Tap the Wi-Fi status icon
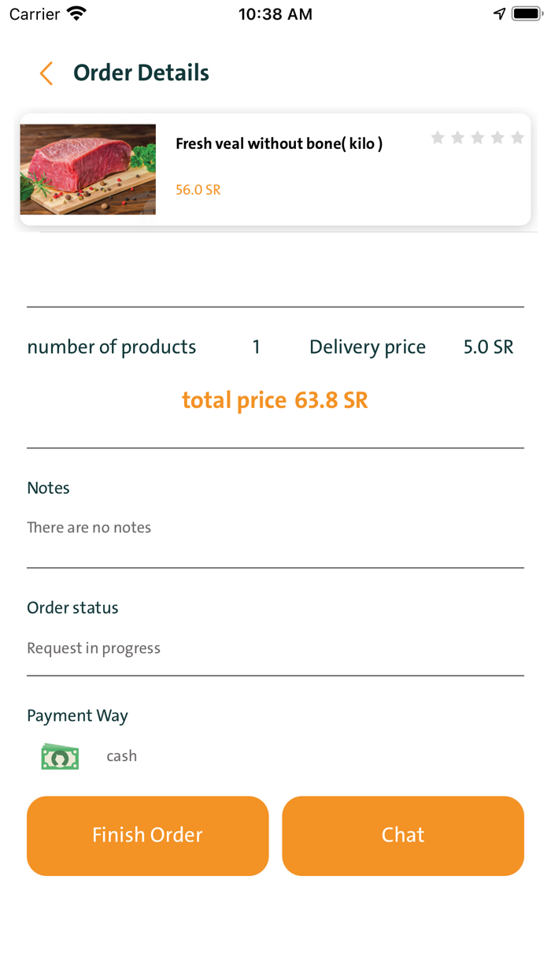Viewport: 551px width, 980px height. coord(76,13)
